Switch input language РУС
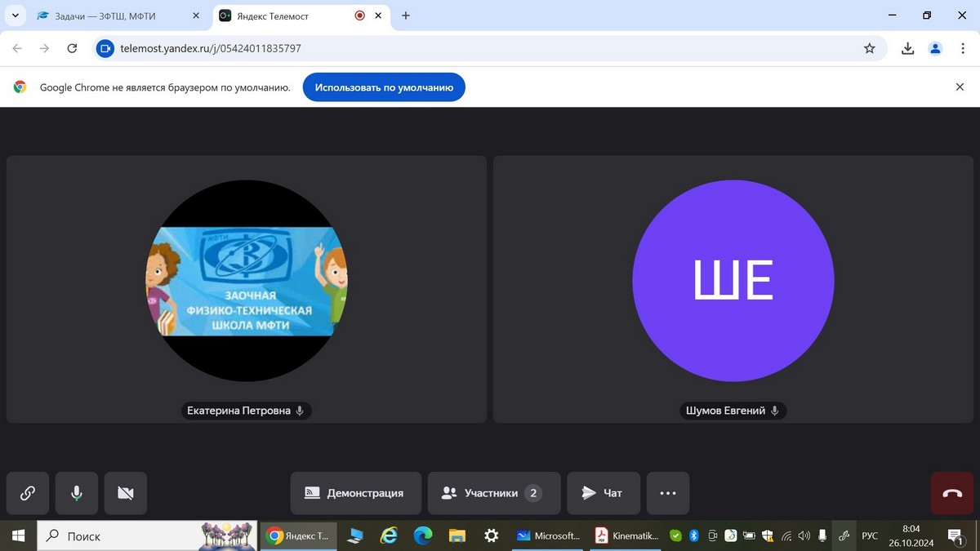The width and height of the screenshot is (980, 551). point(870,535)
